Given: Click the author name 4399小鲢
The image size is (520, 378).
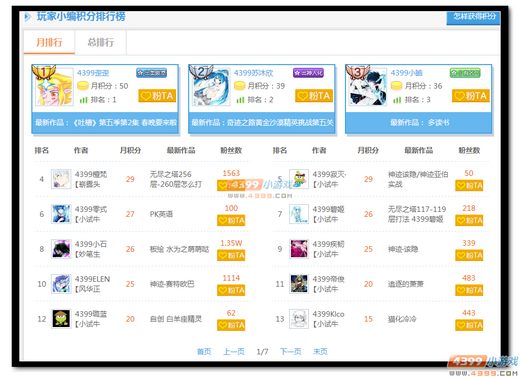Looking at the screenshot, I should click(x=407, y=73).
